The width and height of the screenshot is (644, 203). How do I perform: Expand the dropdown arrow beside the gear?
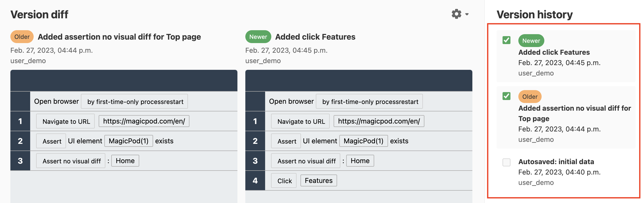coord(467,15)
